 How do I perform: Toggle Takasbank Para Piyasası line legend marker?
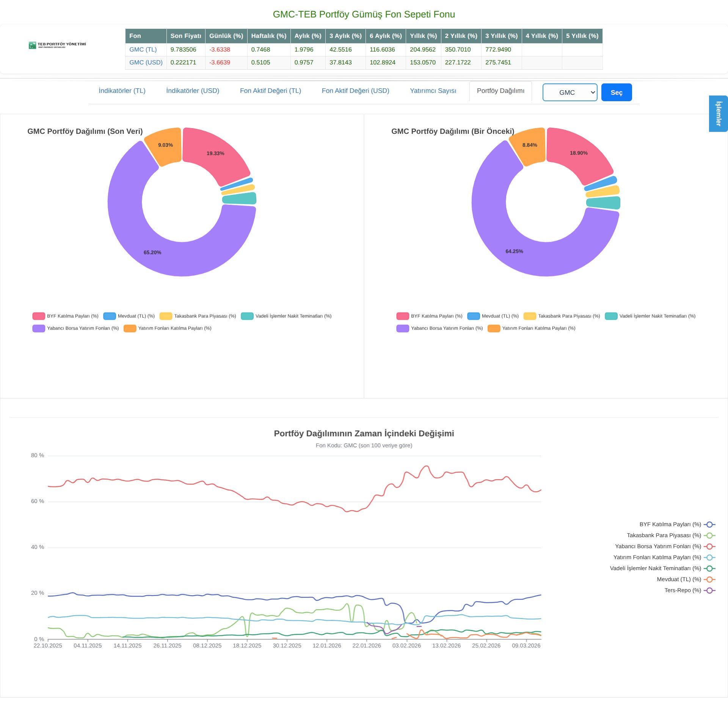(x=709, y=536)
